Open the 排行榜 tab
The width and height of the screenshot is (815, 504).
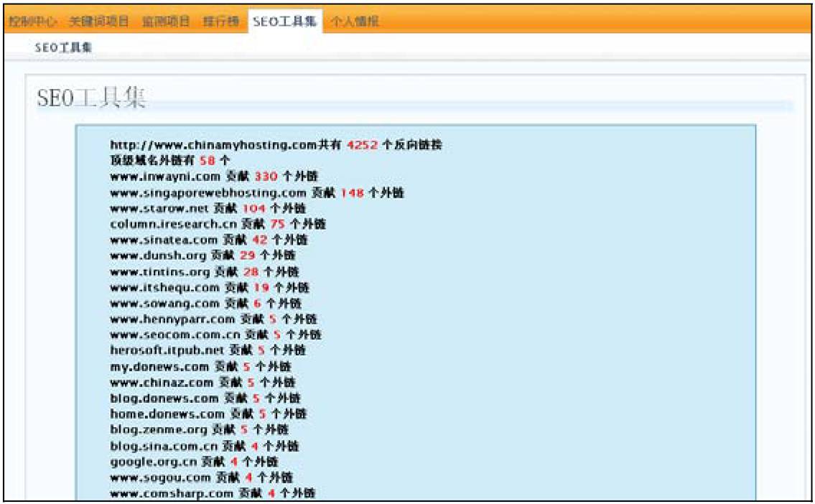click(x=221, y=22)
